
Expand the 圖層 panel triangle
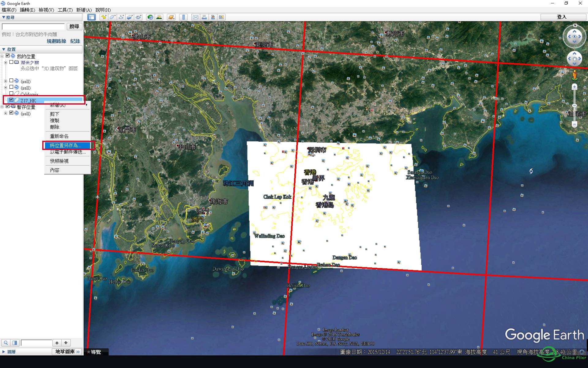click(3, 352)
